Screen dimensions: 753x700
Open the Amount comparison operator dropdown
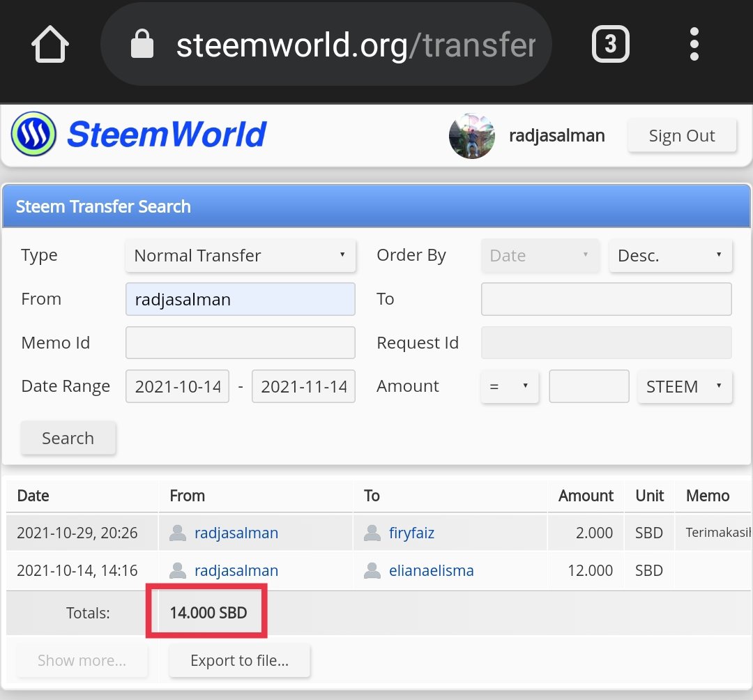point(510,386)
